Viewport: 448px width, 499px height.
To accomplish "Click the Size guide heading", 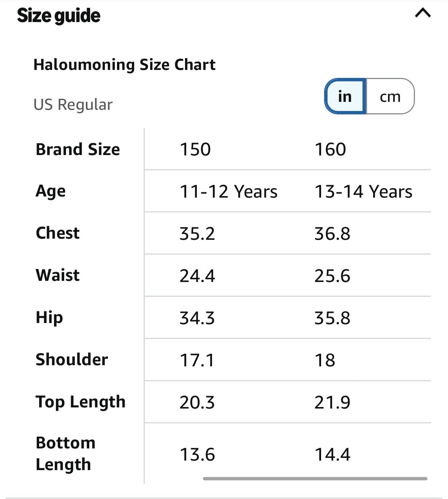I will pyautogui.click(x=59, y=16).
